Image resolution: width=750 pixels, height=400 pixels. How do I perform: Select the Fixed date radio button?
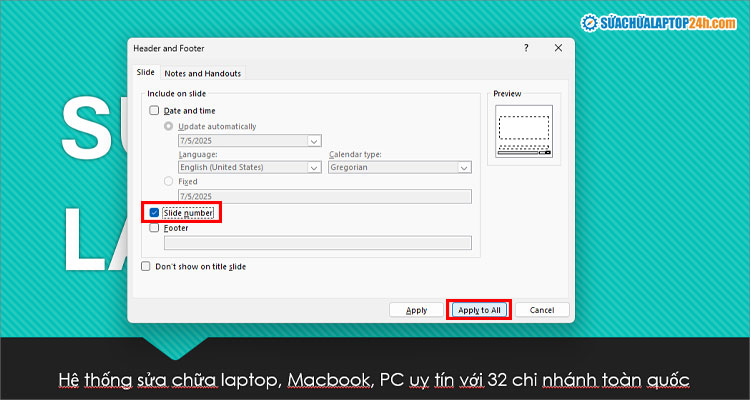[x=168, y=181]
